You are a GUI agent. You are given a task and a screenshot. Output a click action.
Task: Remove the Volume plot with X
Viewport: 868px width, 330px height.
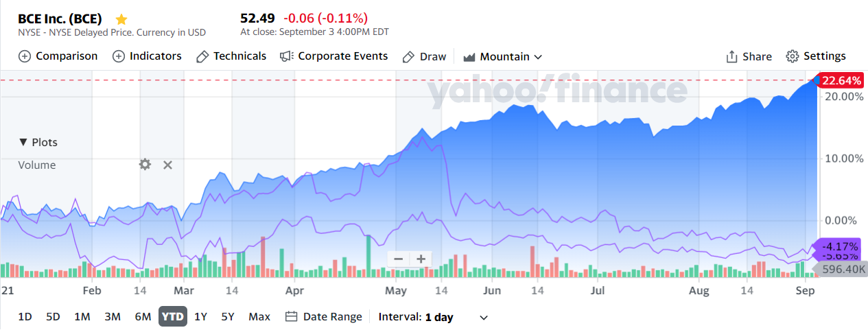pos(167,165)
